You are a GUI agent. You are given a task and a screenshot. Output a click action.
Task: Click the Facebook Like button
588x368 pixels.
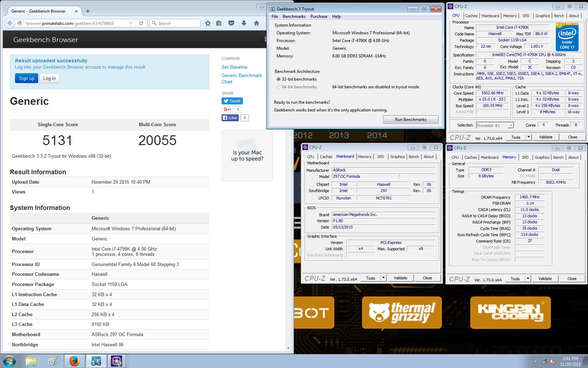(x=230, y=118)
